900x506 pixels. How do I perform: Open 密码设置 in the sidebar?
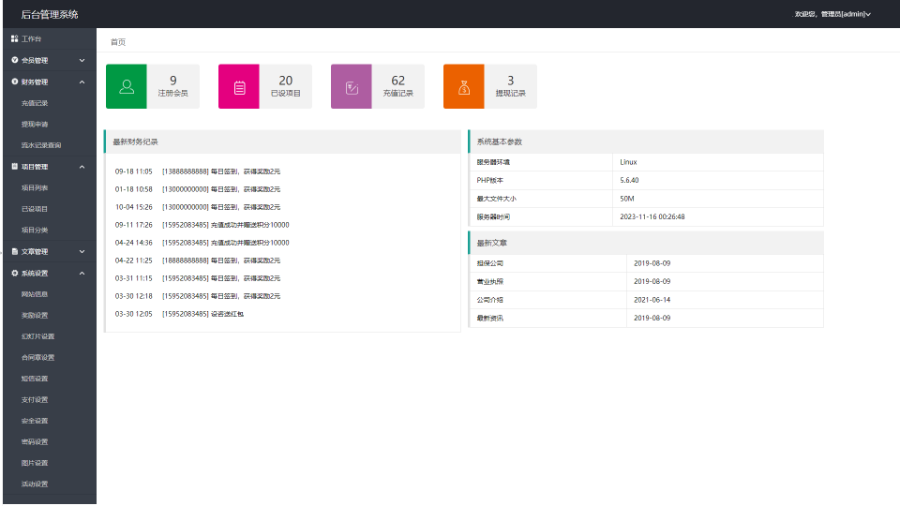[34, 442]
